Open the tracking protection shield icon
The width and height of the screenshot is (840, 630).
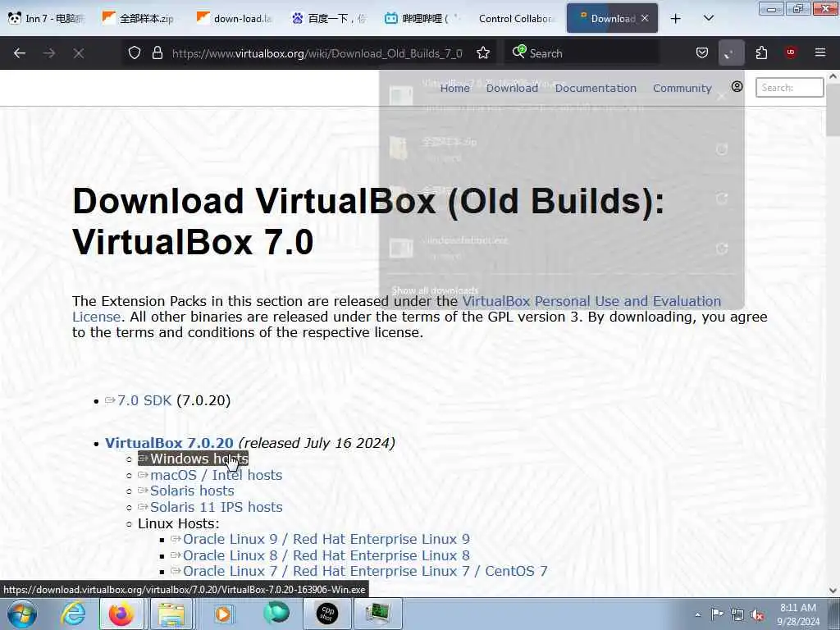pos(135,52)
